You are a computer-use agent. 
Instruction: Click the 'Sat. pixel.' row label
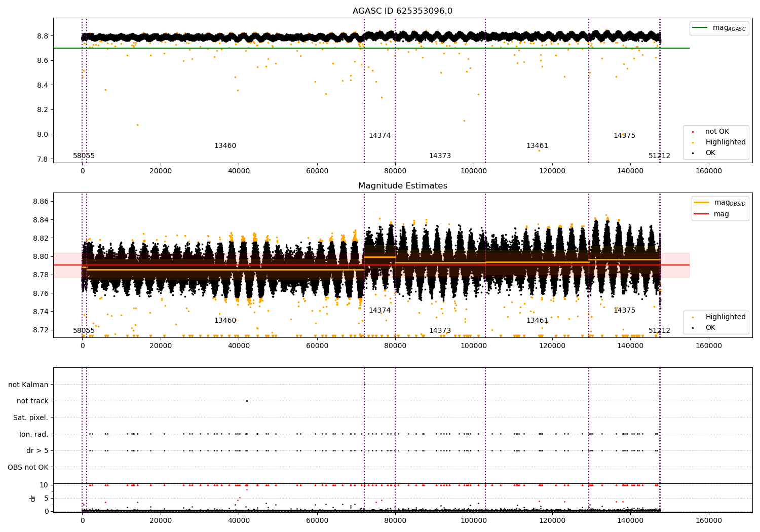(31, 418)
